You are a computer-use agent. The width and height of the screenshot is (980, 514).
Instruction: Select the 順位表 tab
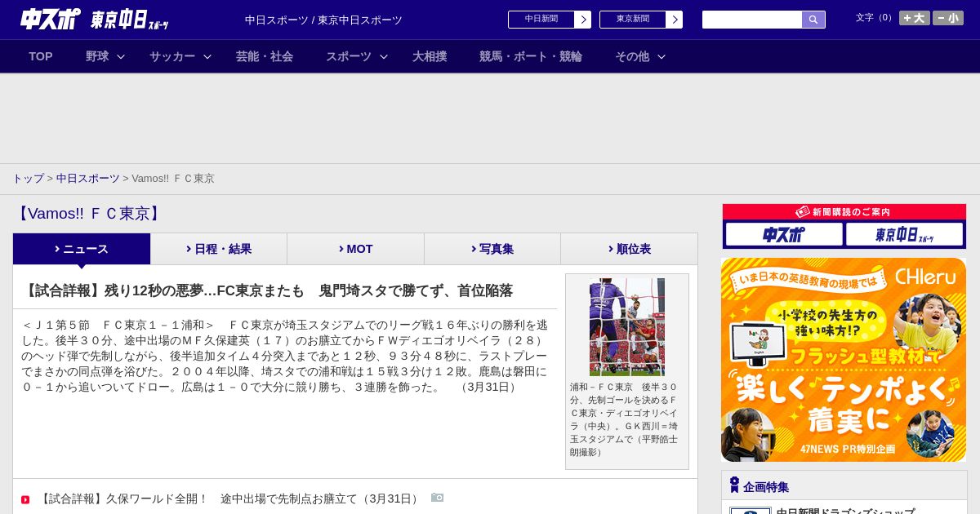[x=630, y=249]
